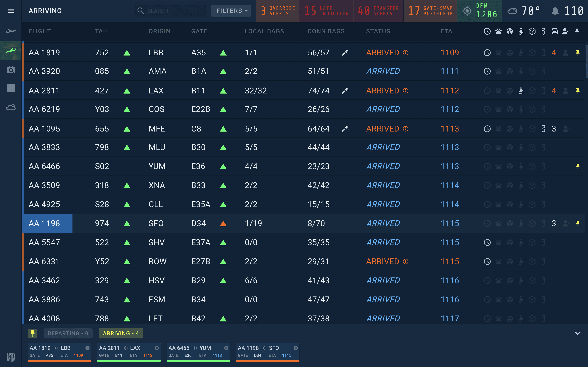Screen dimensions: 588x367
Task: Collapse the pinned flights panel chevron
Action: pyautogui.click(x=578, y=333)
